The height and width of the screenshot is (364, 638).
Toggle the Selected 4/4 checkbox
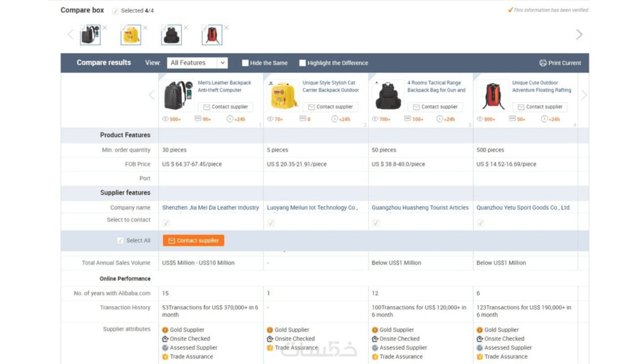(115, 11)
